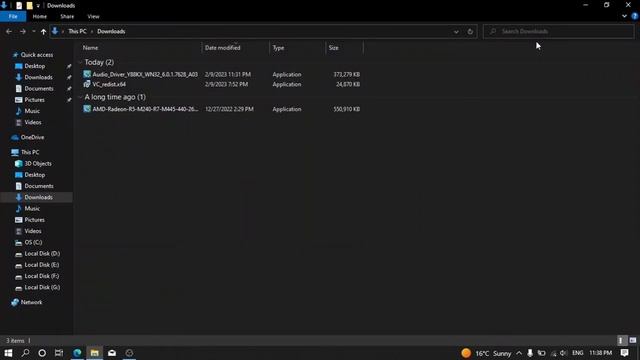
Task: Open taskbar Search
Action: (x=25, y=353)
